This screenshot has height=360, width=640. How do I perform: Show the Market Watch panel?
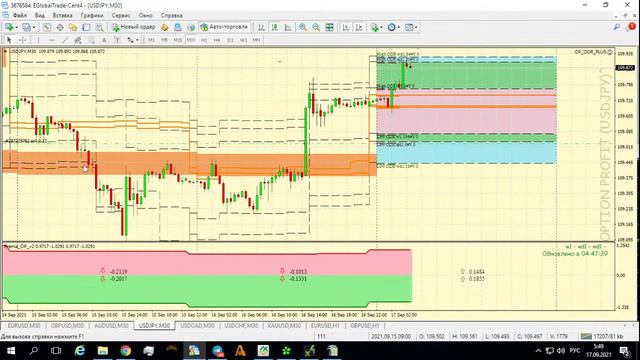[47, 27]
